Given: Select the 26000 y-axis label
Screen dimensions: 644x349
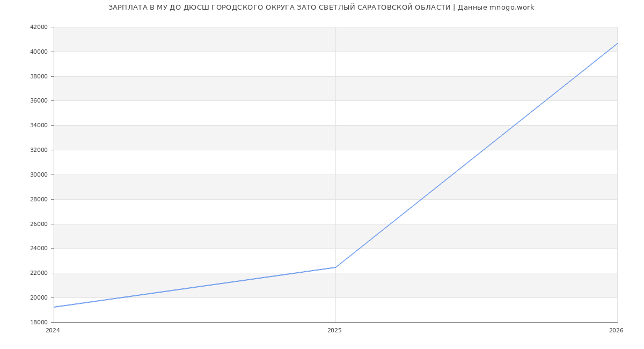Looking at the screenshot, I should point(40,224).
